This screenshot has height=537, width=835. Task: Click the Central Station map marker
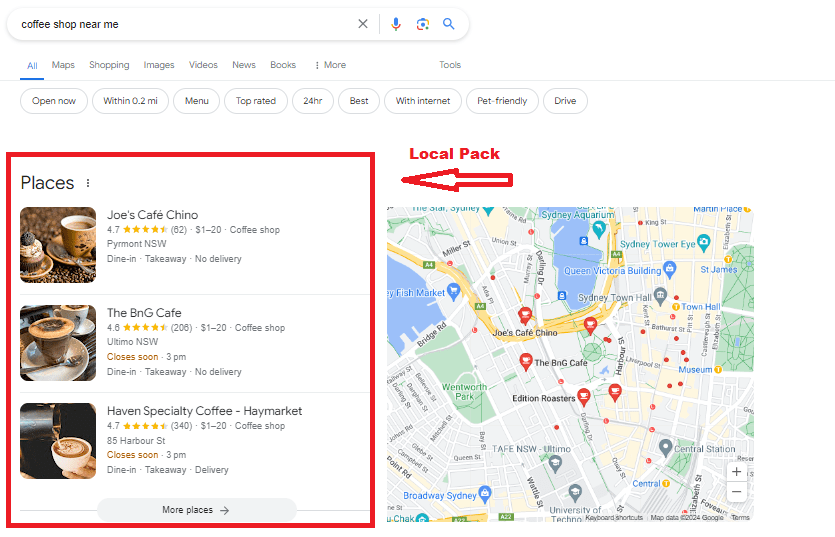point(665,448)
